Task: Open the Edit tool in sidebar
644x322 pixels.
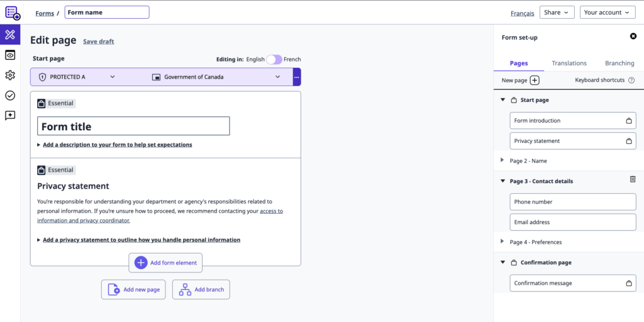Action: pyautogui.click(x=10, y=35)
